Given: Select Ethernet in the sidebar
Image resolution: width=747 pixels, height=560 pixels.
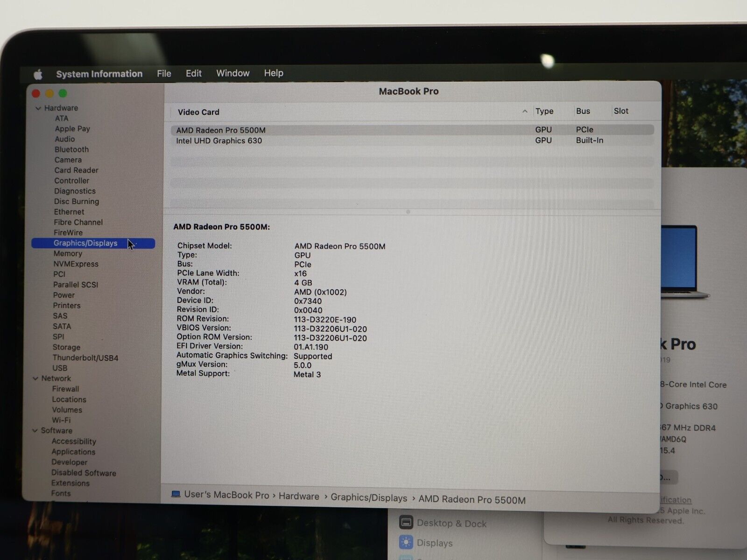Looking at the screenshot, I should coord(69,212).
